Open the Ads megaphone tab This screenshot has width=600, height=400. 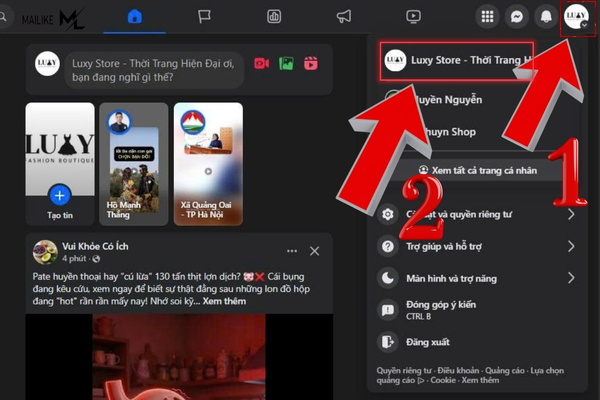point(344,16)
